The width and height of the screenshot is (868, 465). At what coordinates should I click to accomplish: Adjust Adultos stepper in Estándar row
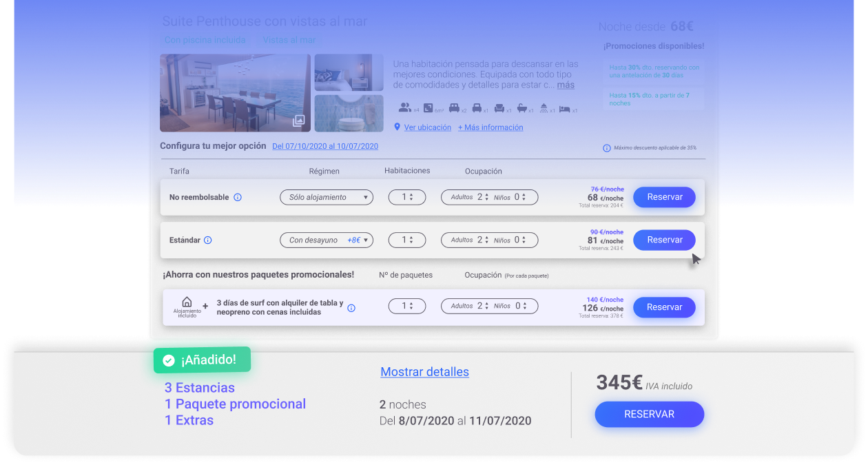(x=488, y=240)
